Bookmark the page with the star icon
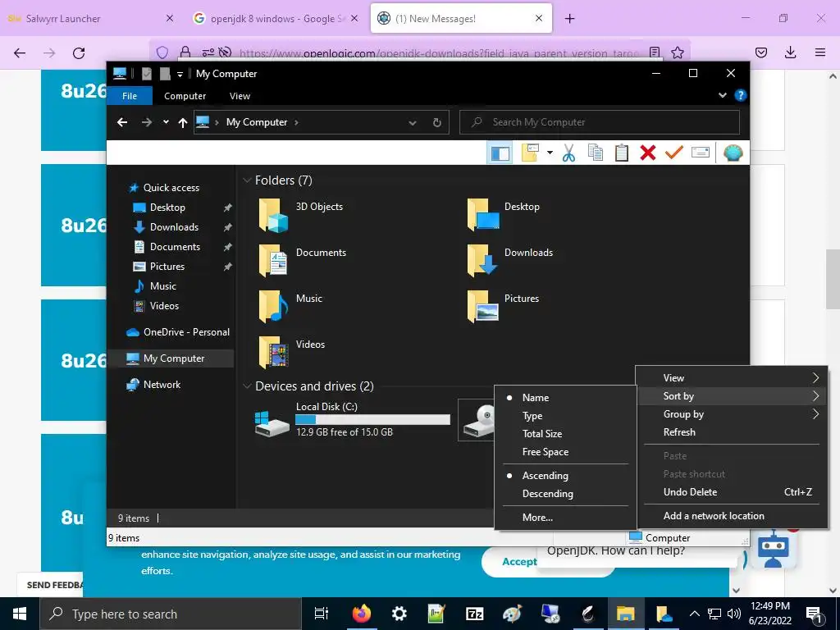The image size is (840, 630). point(678,52)
